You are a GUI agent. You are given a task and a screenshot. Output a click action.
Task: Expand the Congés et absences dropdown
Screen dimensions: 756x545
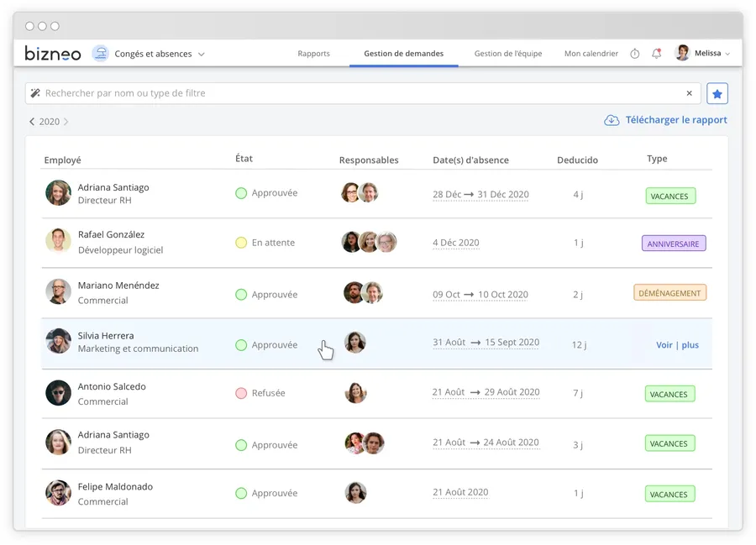pyautogui.click(x=201, y=55)
